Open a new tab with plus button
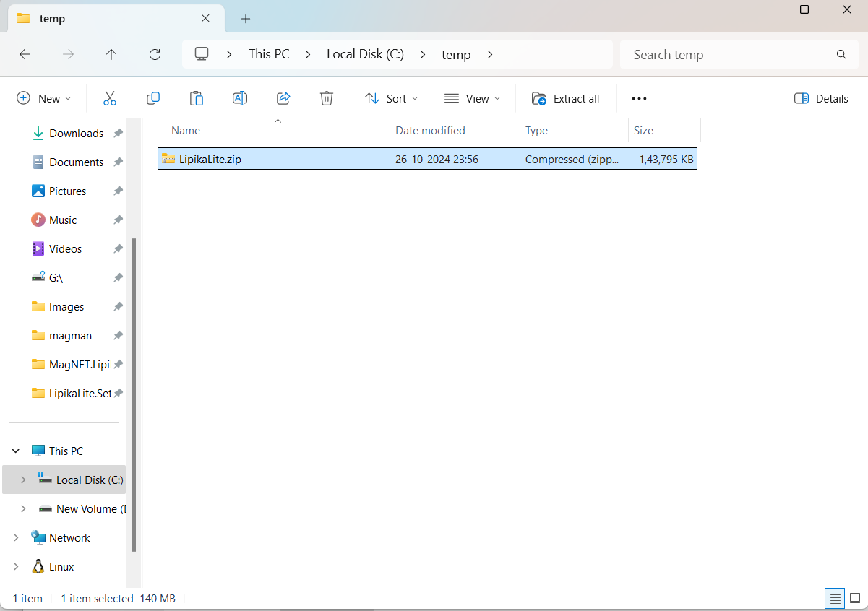This screenshot has width=868, height=611. (x=246, y=19)
